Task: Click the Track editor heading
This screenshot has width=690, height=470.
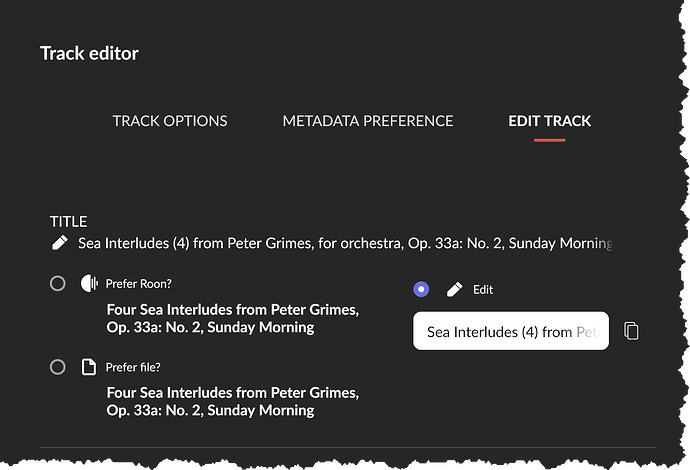Action: coord(89,53)
